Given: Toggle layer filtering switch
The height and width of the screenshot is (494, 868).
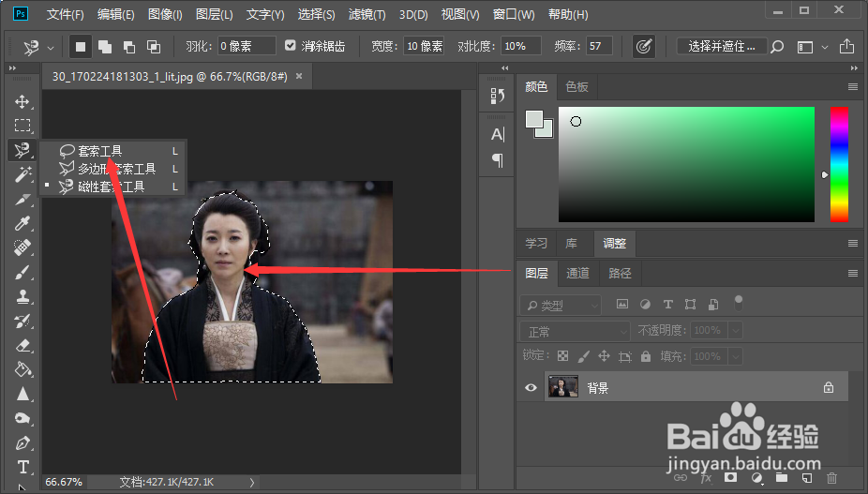Looking at the screenshot, I should click(x=738, y=303).
